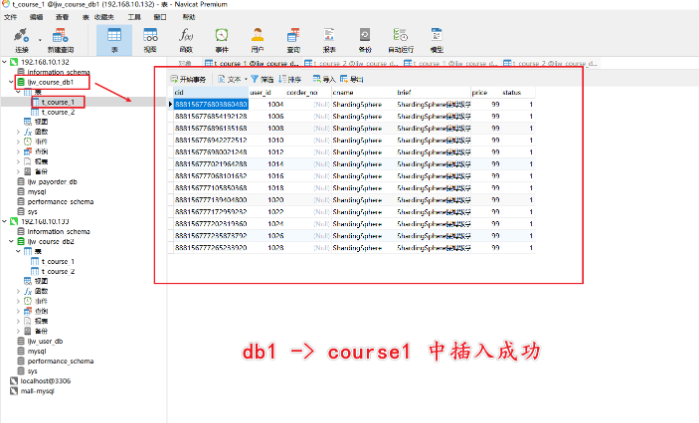Open the 窗口 window menu
This screenshot has height=423, width=699.
(x=160, y=17)
